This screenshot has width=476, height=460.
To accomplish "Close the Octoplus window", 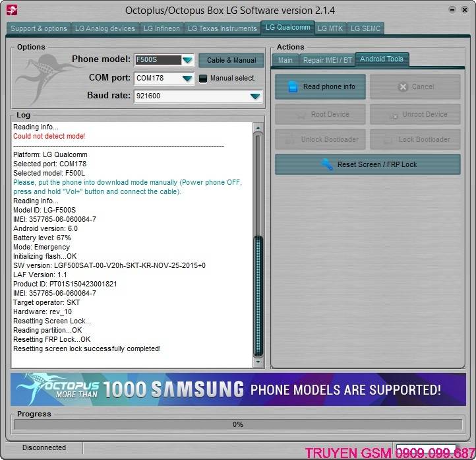I will [465, 10].
